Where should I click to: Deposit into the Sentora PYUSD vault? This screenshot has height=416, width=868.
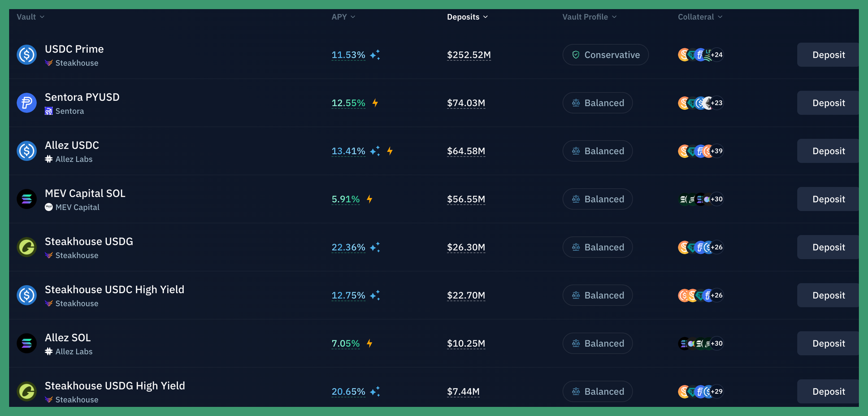coord(828,103)
